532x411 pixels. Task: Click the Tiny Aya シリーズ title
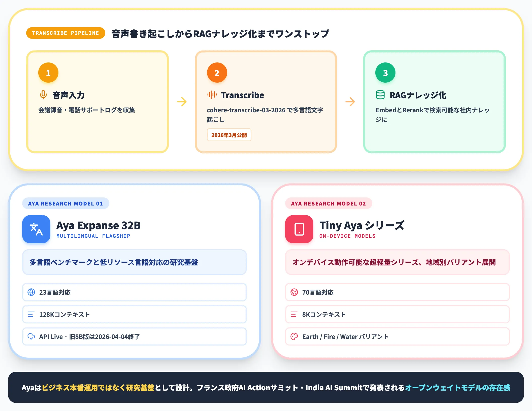[x=362, y=225]
